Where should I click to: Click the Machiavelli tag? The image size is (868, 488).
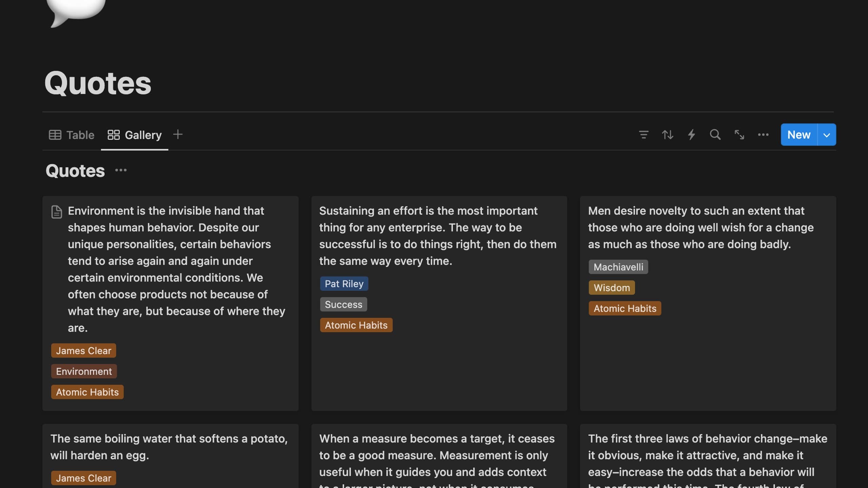click(x=618, y=267)
